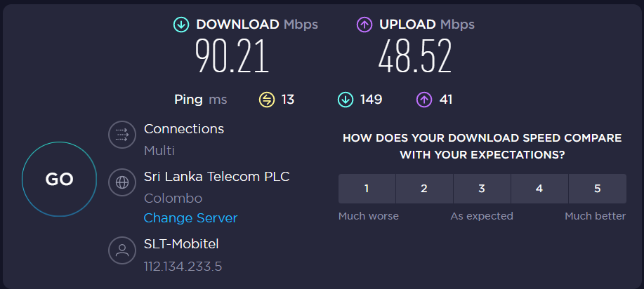The height and width of the screenshot is (289, 644).
Task: Rate download speed as 5
Action: coord(597,189)
